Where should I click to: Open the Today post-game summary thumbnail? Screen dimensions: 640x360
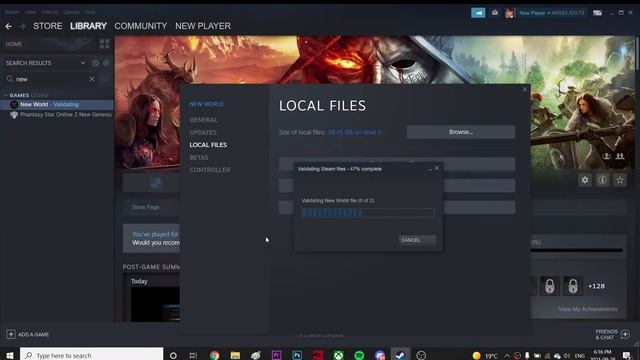[x=155, y=304]
